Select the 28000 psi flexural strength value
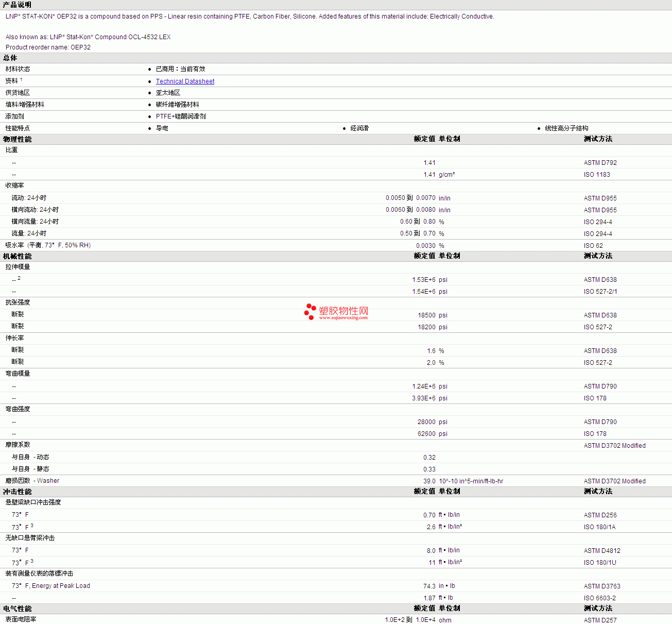The width and height of the screenshot is (672, 624). (426, 422)
